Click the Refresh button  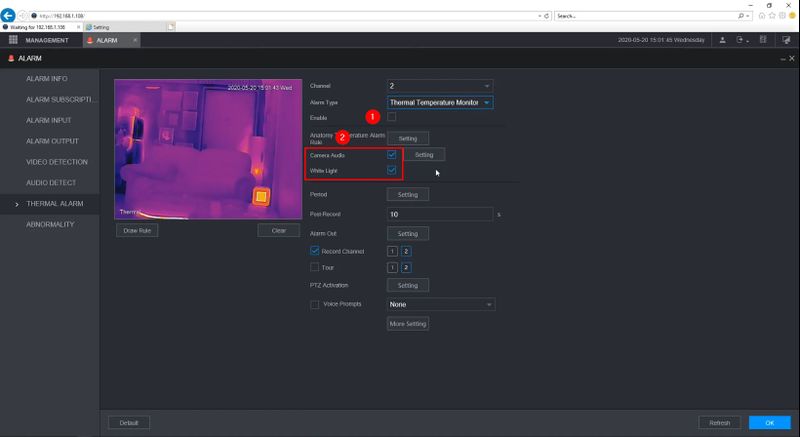click(719, 423)
